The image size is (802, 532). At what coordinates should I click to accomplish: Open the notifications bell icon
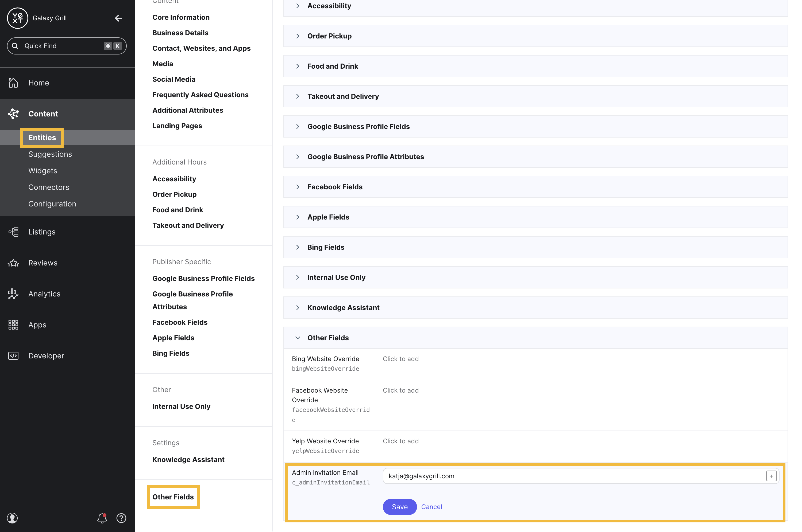coord(102,518)
